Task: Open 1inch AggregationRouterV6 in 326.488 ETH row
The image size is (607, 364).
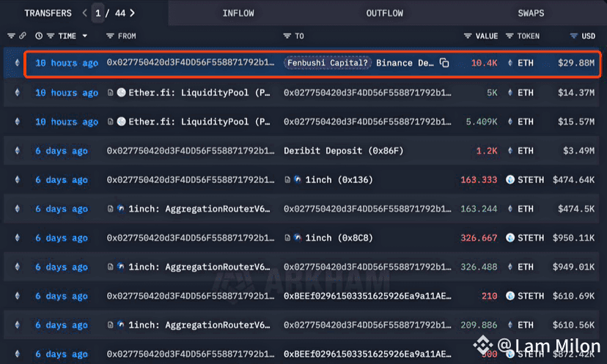Action: [199, 267]
